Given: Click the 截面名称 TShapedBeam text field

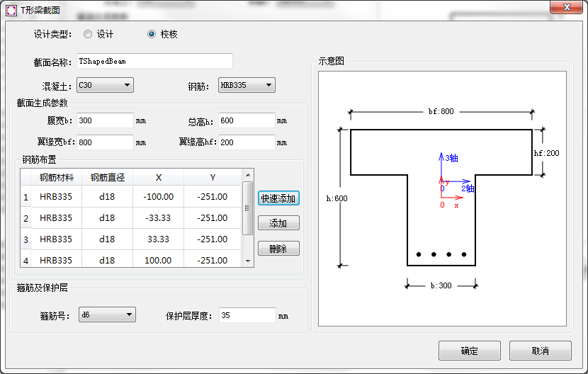Looking at the screenshot, I should point(154,62).
